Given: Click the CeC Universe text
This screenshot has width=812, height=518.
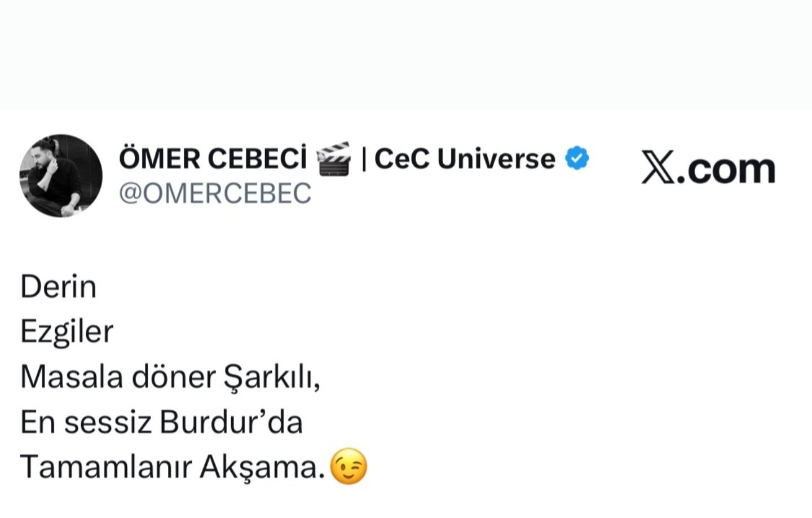Looking at the screenshot, I should click(465, 159).
